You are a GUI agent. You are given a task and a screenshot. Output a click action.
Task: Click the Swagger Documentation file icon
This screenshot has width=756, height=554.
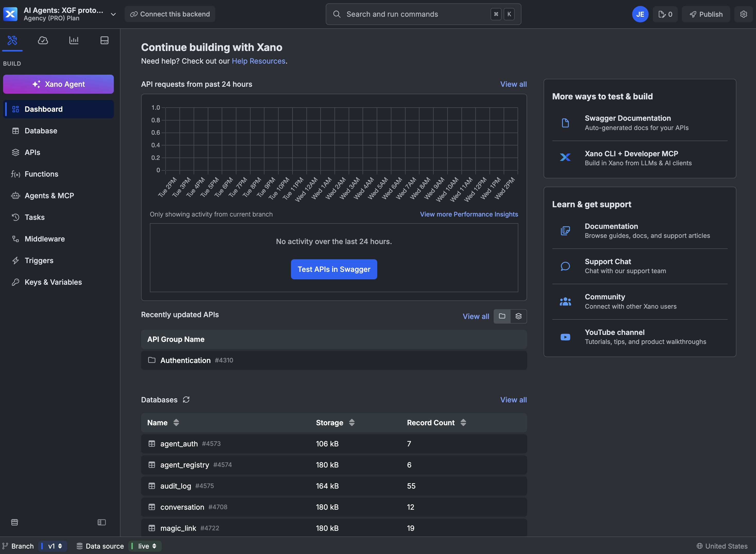pos(565,123)
